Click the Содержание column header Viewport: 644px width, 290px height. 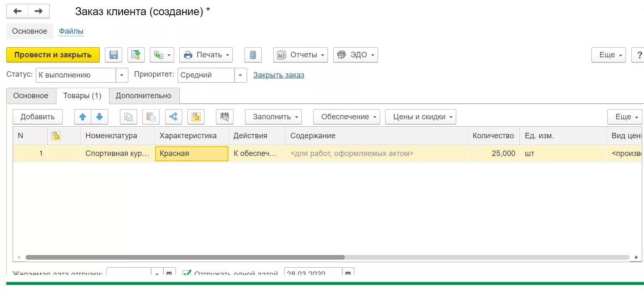(x=376, y=136)
